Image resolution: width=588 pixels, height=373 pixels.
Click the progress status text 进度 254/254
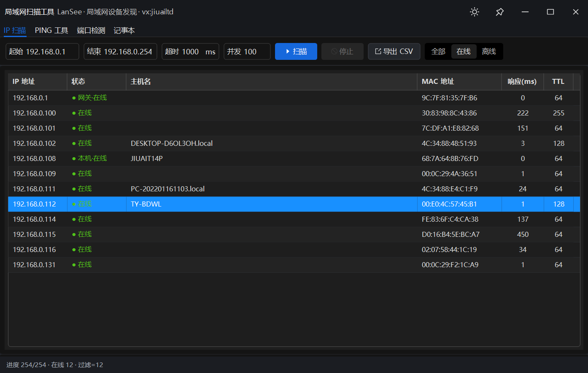click(x=26, y=365)
